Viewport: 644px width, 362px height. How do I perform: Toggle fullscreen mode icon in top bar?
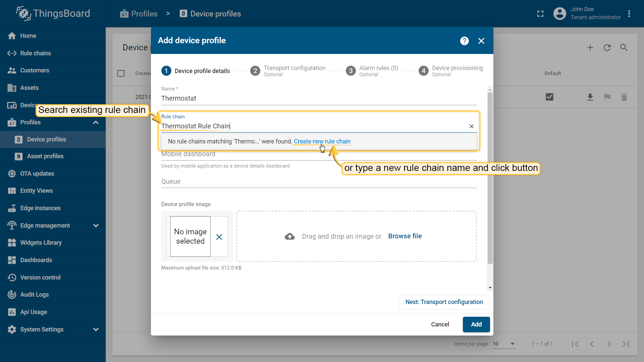point(540,14)
